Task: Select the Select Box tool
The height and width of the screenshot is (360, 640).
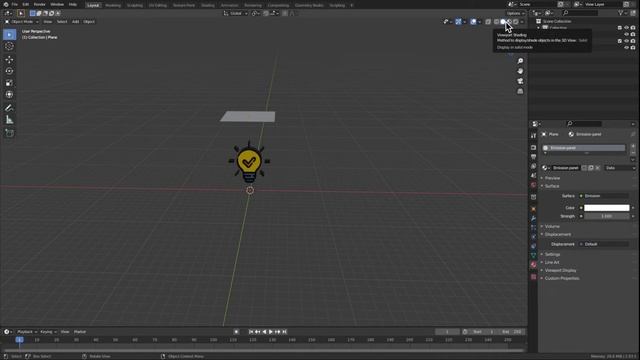Action: [x=9, y=35]
